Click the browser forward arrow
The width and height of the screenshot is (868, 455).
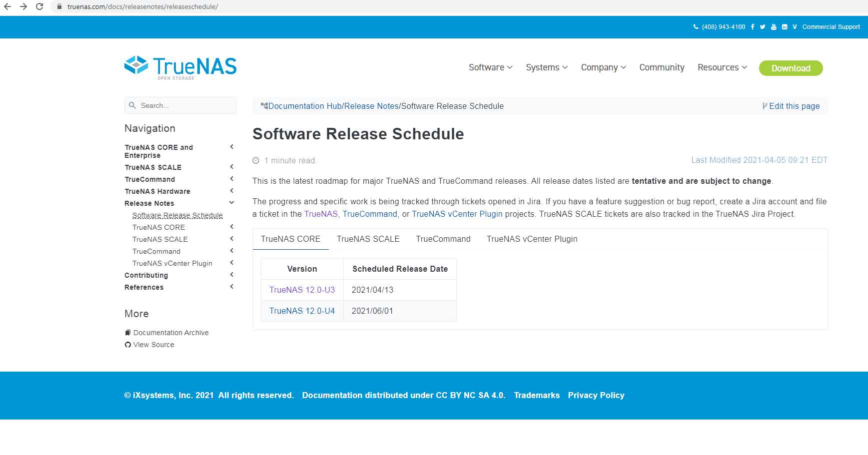23,6
